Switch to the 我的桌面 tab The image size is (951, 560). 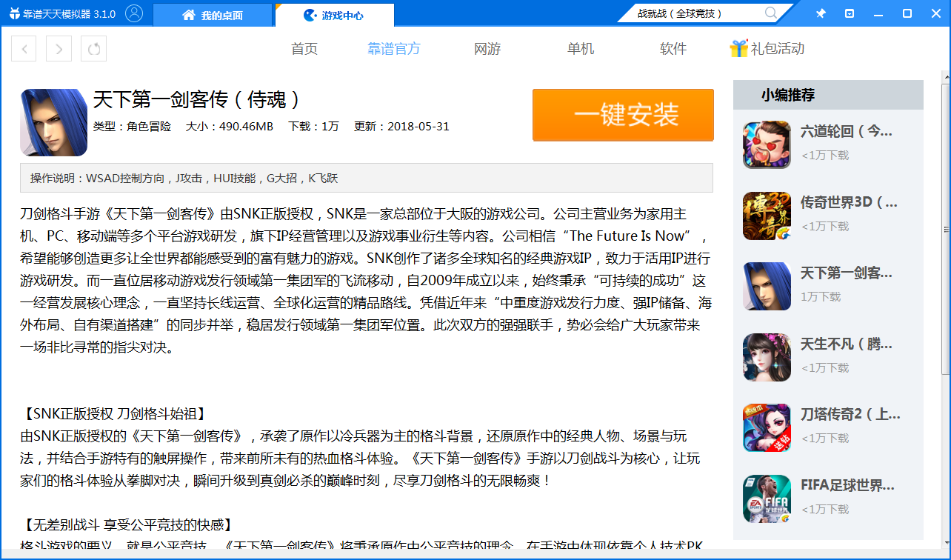tap(213, 15)
